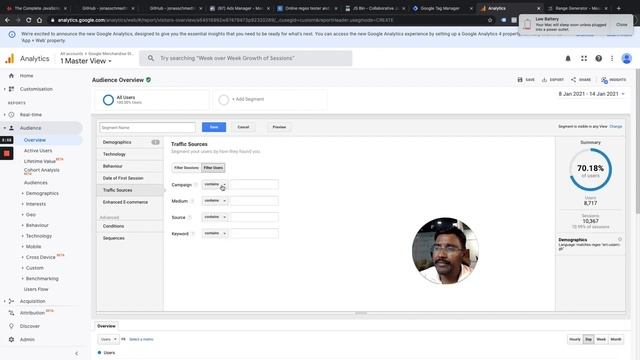Image resolution: width=640 pixels, height=360 pixels.
Task: Click the Segment Name input field
Action: (x=147, y=127)
